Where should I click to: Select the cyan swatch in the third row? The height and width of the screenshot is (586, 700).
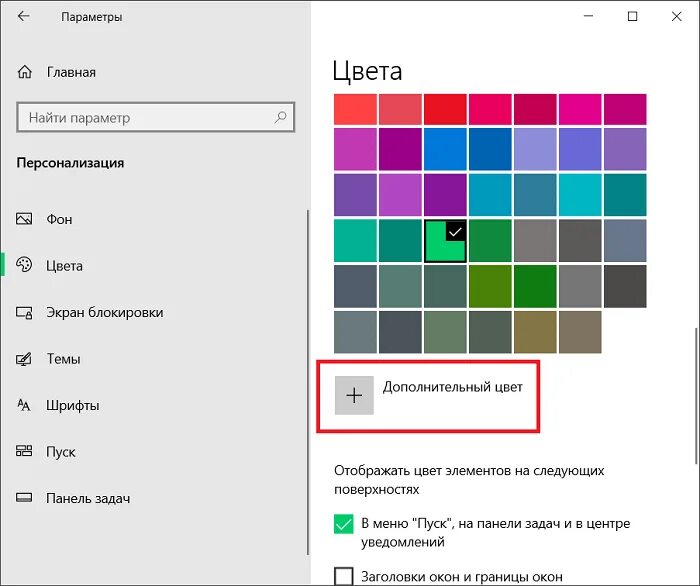tap(580, 195)
